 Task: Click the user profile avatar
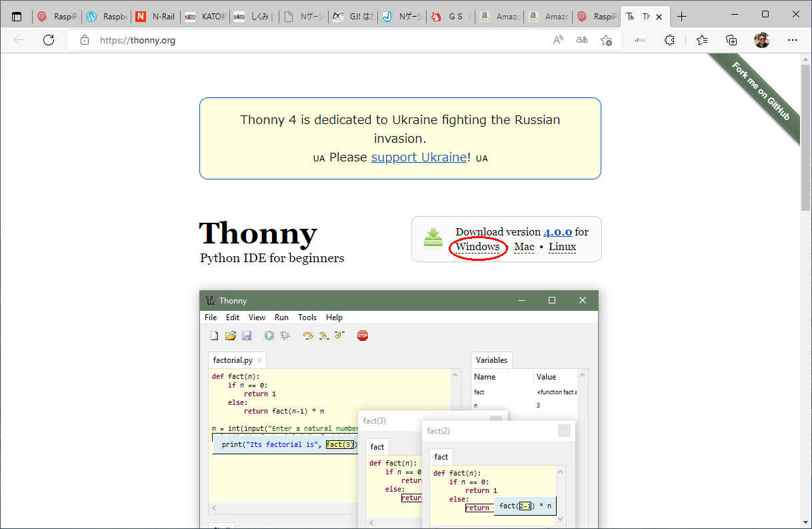click(x=761, y=40)
